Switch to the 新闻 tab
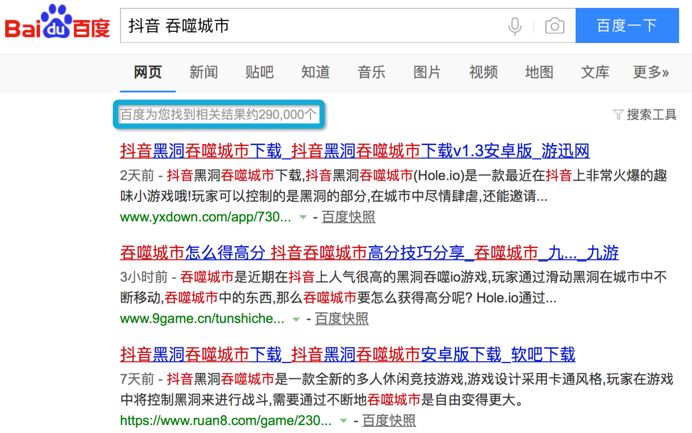692x433 pixels. pos(203,72)
